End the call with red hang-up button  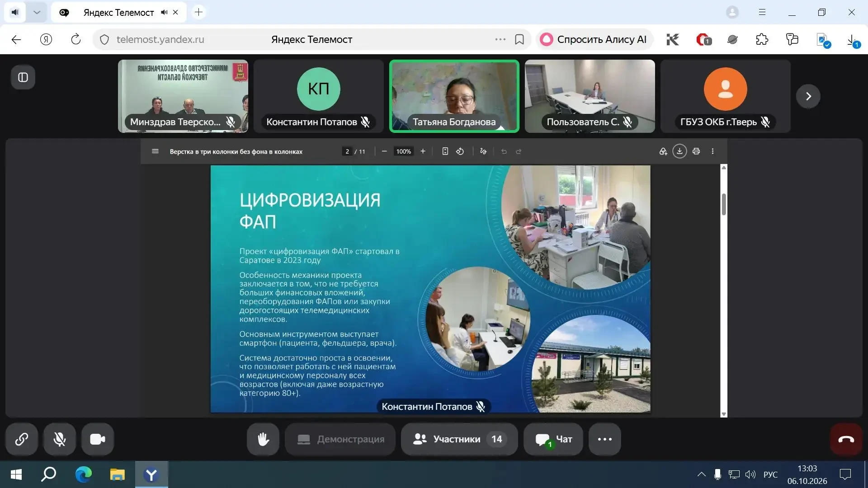[x=846, y=439]
